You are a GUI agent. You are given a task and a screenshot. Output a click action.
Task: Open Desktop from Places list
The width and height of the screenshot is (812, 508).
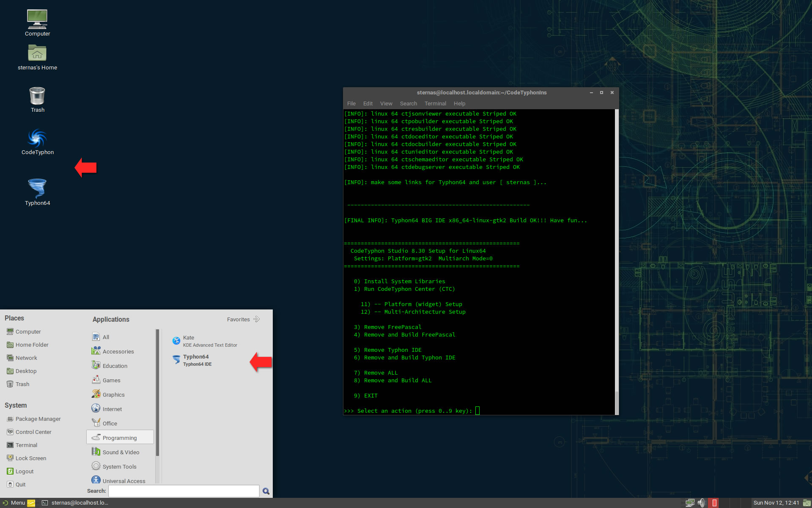[22, 371]
